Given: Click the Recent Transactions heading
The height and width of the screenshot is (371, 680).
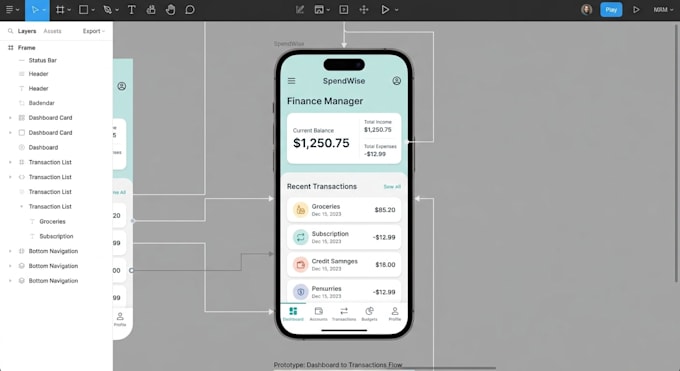Looking at the screenshot, I should (x=322, y=187).
